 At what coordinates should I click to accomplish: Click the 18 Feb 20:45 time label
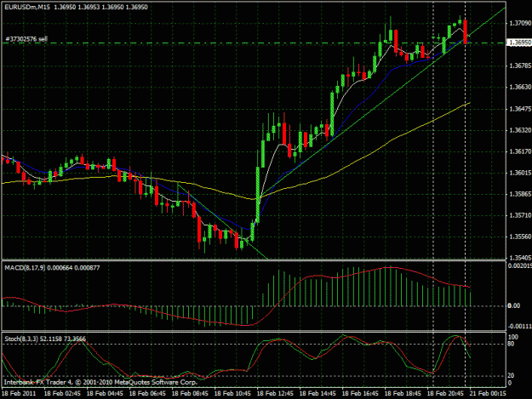(x=445, y=394)
